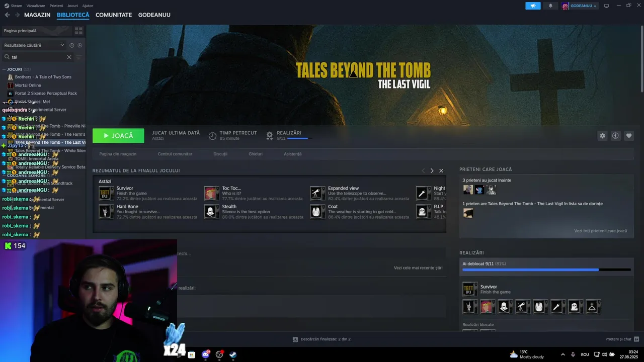This screenshot has width=644, height=362.
Task: Go to the COMUNITATE tab
Action: [114, 15]
